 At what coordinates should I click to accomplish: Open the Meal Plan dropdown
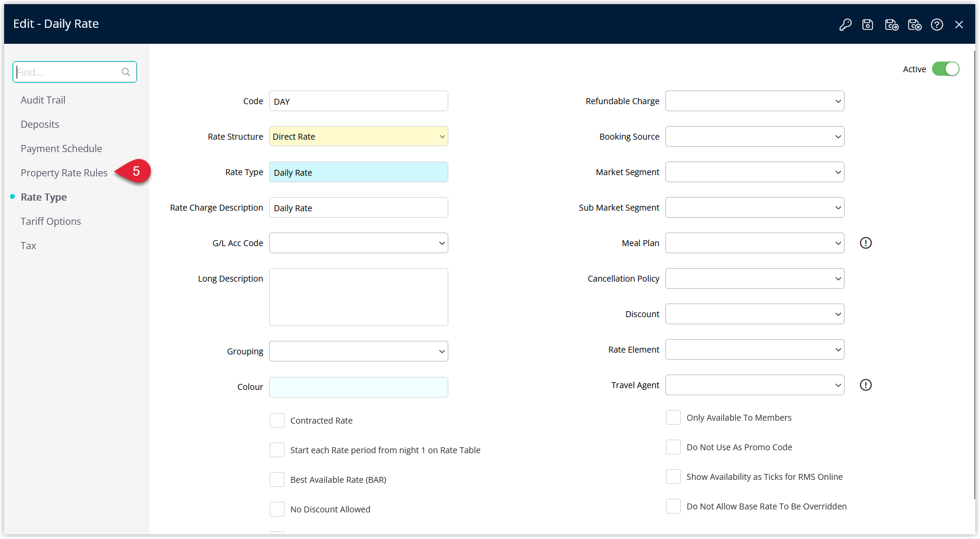tap(755, 243)
